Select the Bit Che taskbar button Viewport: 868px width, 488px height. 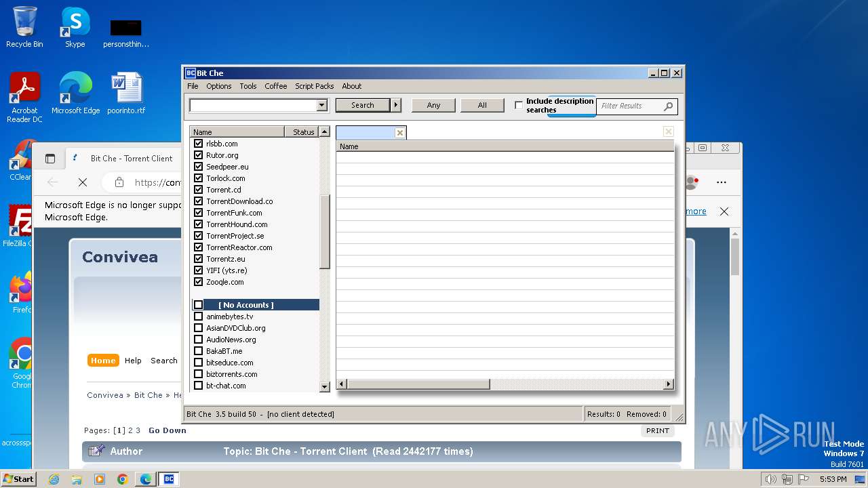click(169, 479)
